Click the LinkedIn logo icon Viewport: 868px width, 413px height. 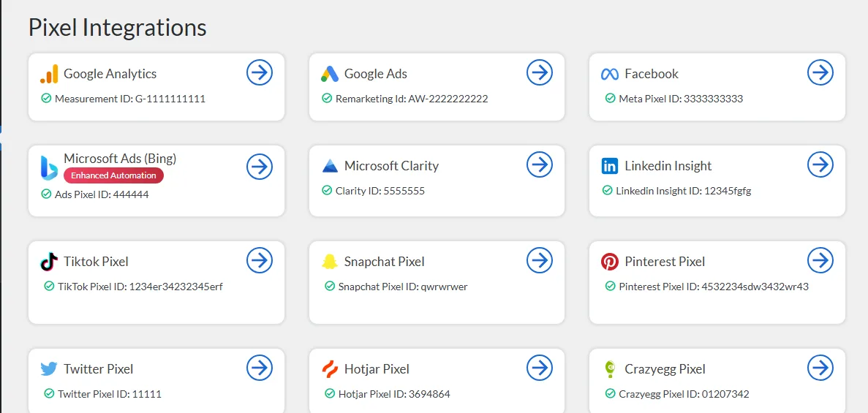point(609,165)
